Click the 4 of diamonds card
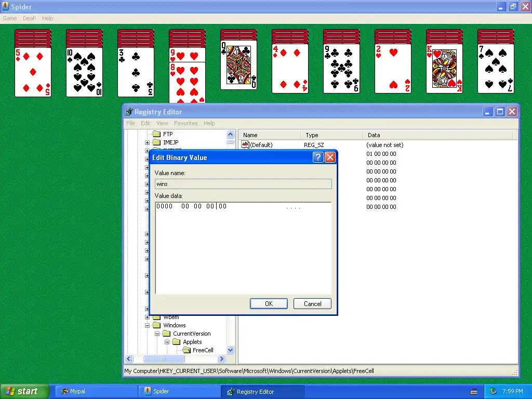 [290, 69]
